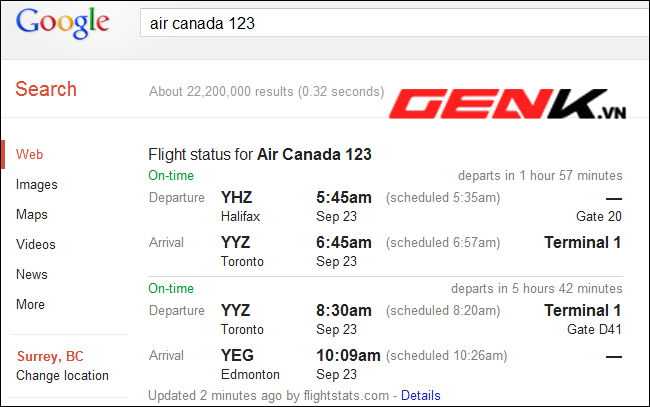The image size is (650, 407).
Task: Click the Change location link
Action: 62,376
